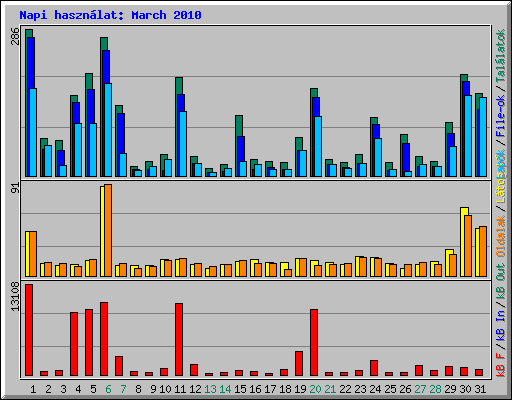Viewport: 512px width, 400px height.
Task: Click green weekend day label 7
Action: [x=123, y=389]
